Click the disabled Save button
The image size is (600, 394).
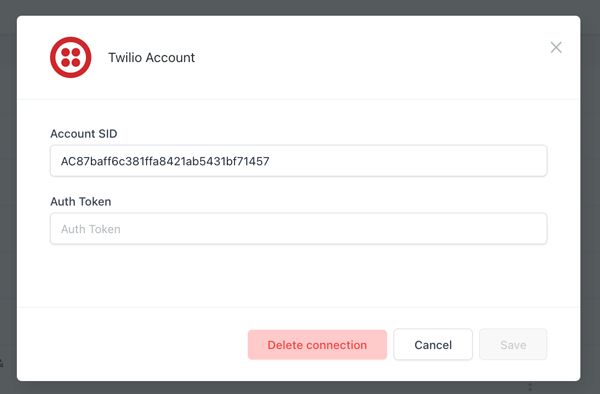513,345
